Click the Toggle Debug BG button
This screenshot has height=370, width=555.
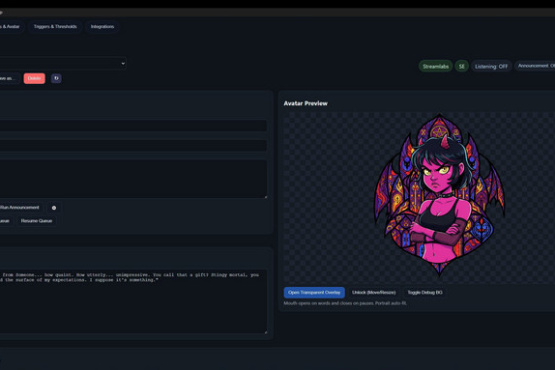pyautogui.click(x=425, y=292)
